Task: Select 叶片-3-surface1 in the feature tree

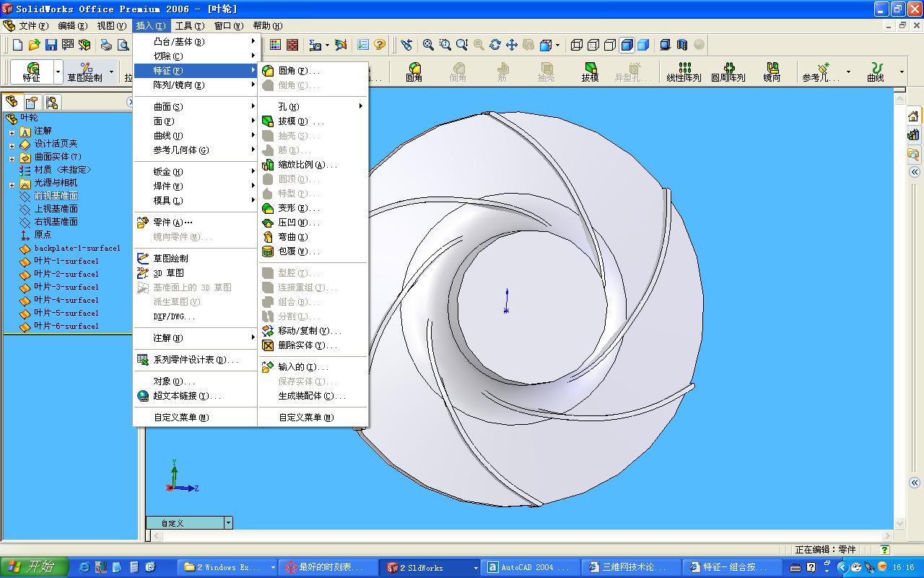Action: pyautogui.click(x=66, y=287)
